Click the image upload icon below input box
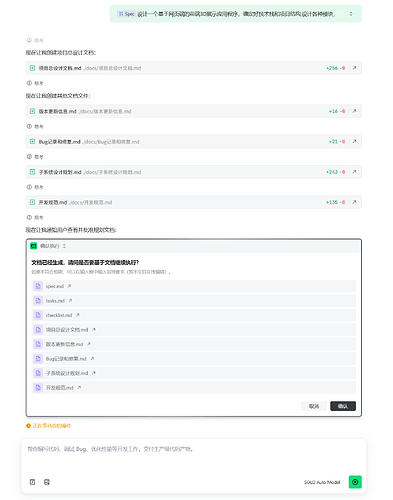The width and height of the screenshot is (393, 500). click(47, 482)
